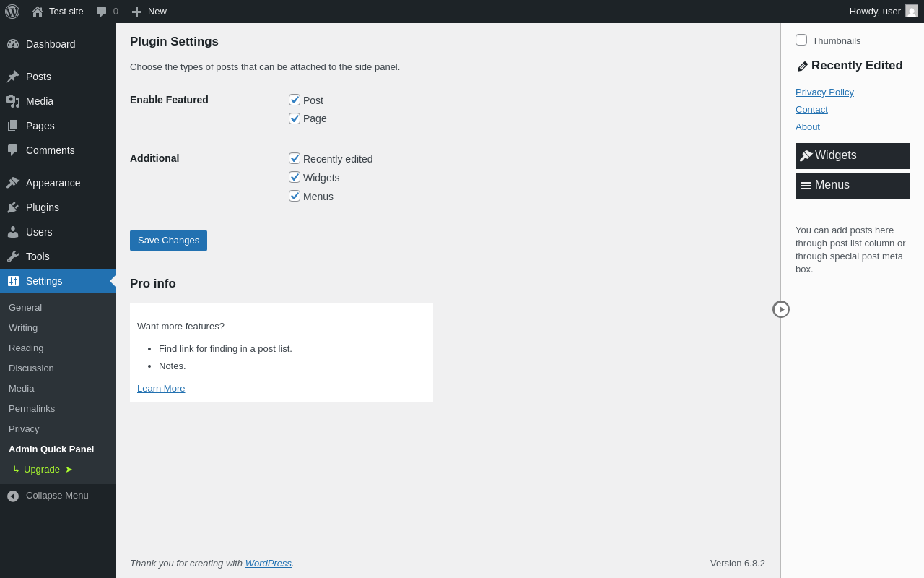Click the Menus button in side panel
924x578 pixels.
pyautogui.click(x=853, y=186)
